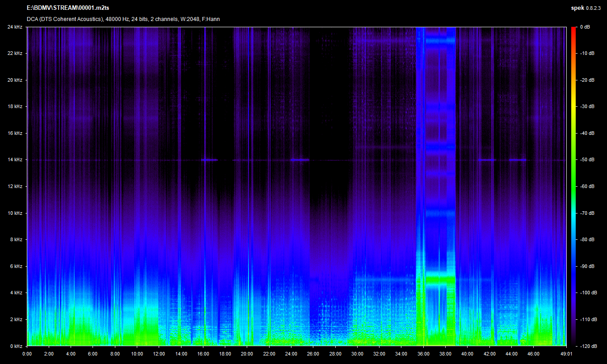Pick the 24:00 time axis marker
607x364 pixels.
point(291,354)
